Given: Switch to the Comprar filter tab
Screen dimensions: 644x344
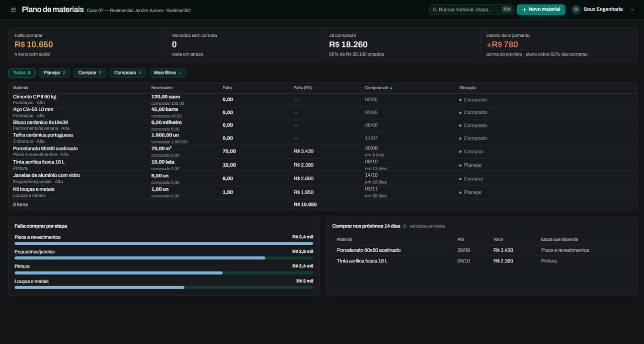Looking at the screenshot, I should [x=90, y=73].
